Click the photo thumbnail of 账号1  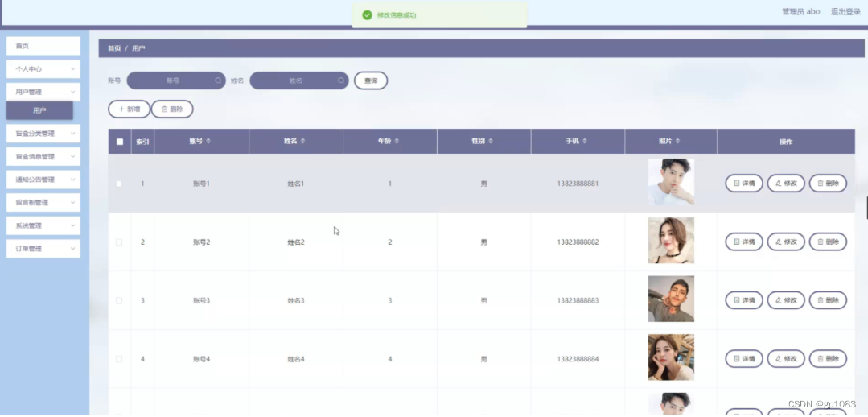pyautogui.click(x=671, y=182)
